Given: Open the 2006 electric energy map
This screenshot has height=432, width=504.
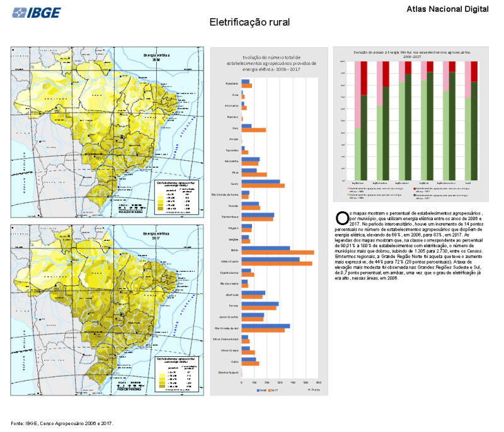Looking at the screenshot, I should [107, 132].
